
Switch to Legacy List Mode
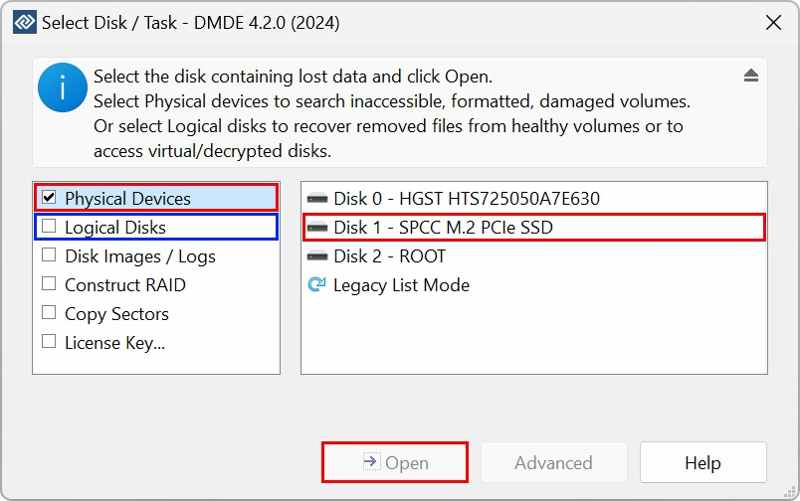click(x=401, y=285)
